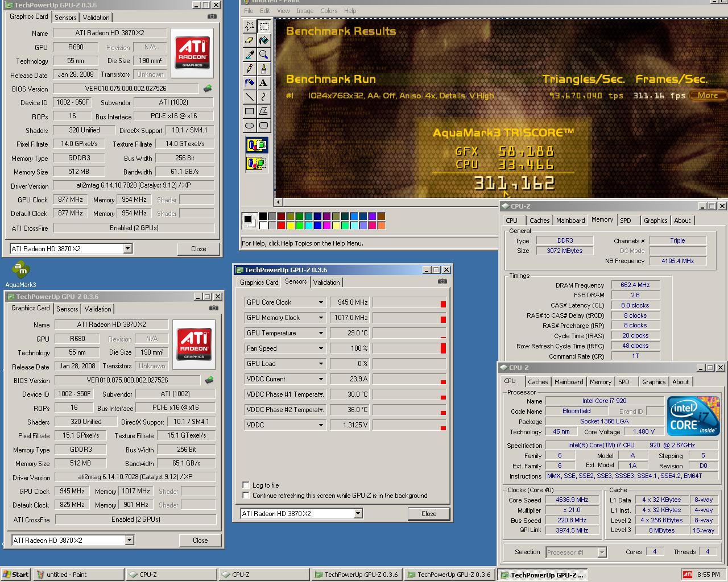Click BIOS save icon in the 877 MHz GPU-Z window
Screen dimensions: 728x582
point(208,89)
